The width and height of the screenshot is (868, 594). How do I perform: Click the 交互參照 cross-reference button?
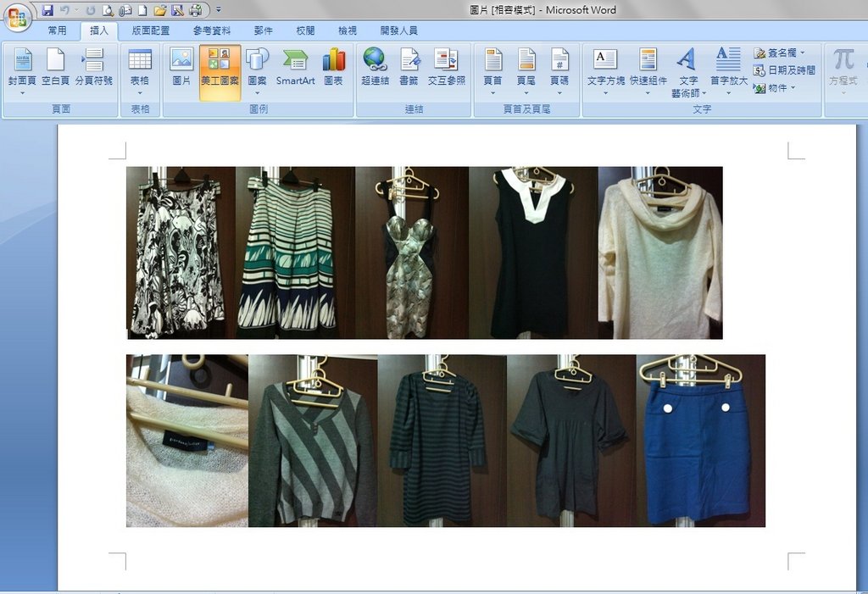click(446, 68)
